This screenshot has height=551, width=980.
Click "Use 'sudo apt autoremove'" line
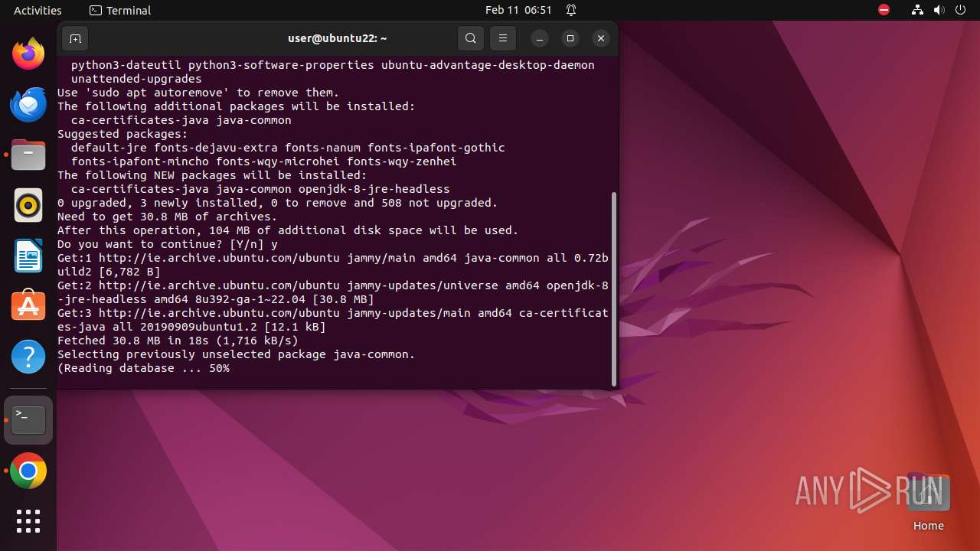[198, 93]
